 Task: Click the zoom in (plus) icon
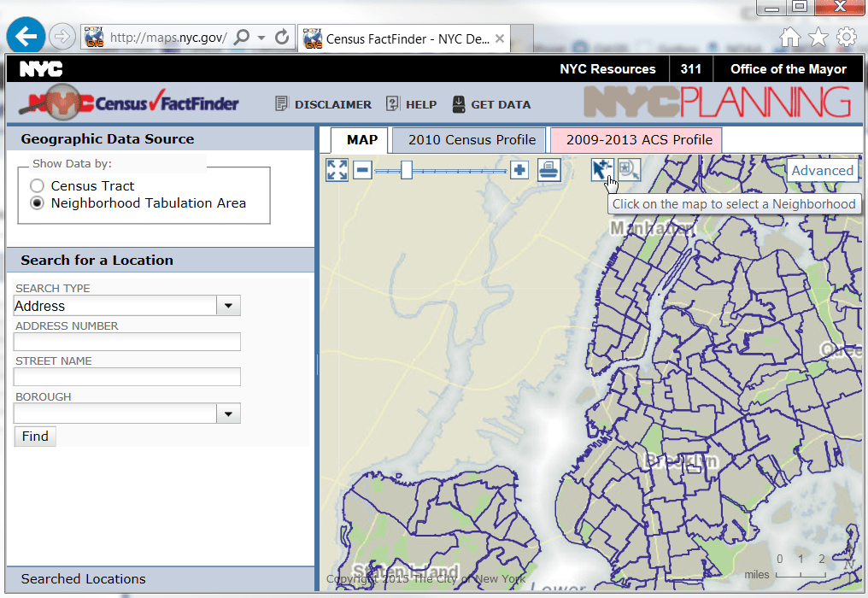pos(519,170)
